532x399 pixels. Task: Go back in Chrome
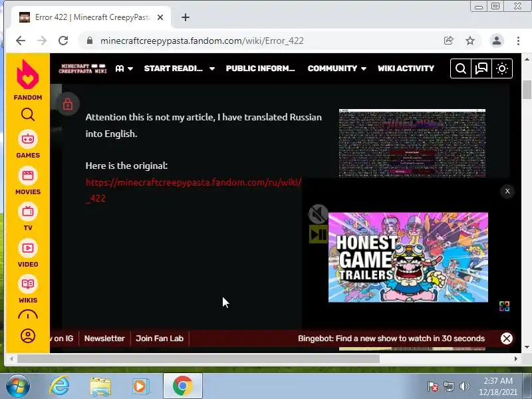click(x=21, y=41)
